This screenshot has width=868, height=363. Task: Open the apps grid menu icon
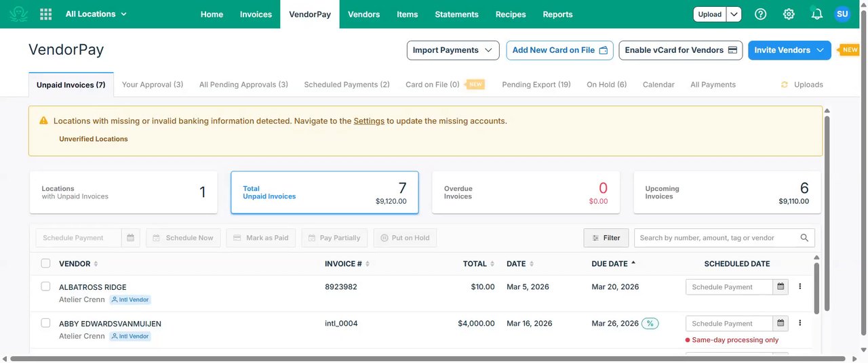tap(46, 14)
